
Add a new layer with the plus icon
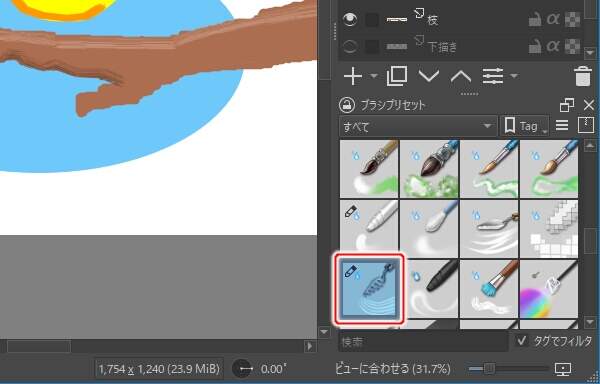coord(353,76)
